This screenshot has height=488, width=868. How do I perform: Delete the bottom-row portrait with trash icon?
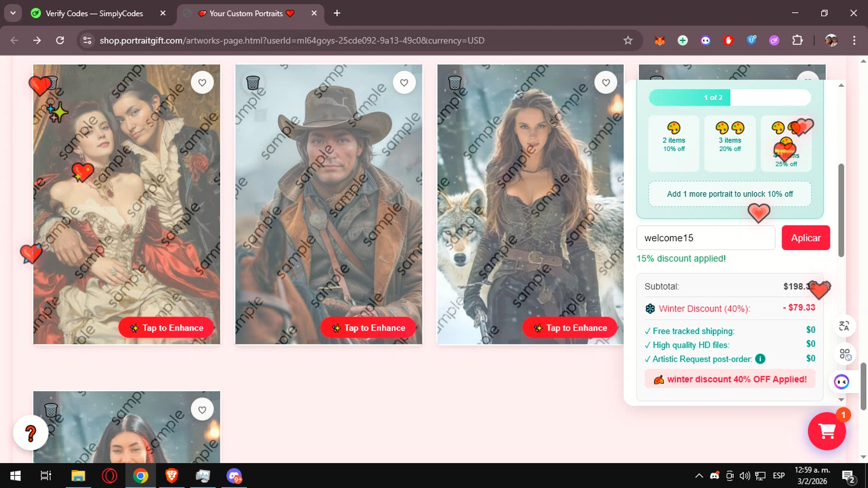51,410
